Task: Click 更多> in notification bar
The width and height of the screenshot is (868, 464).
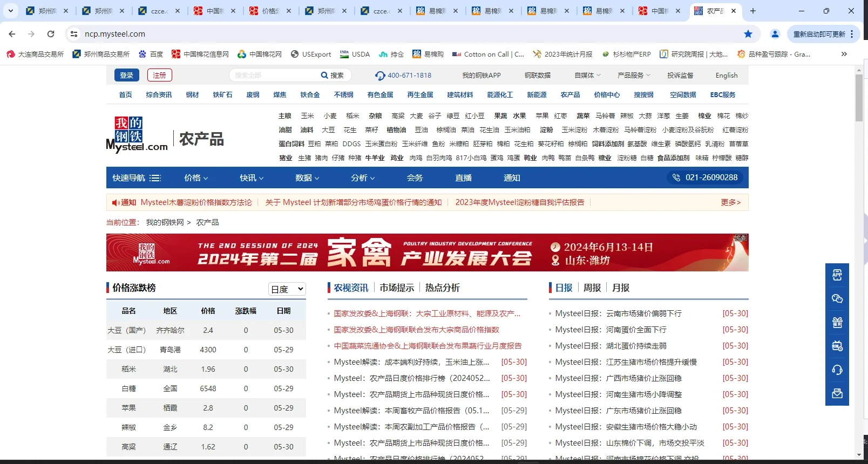Action: (731, 202)
